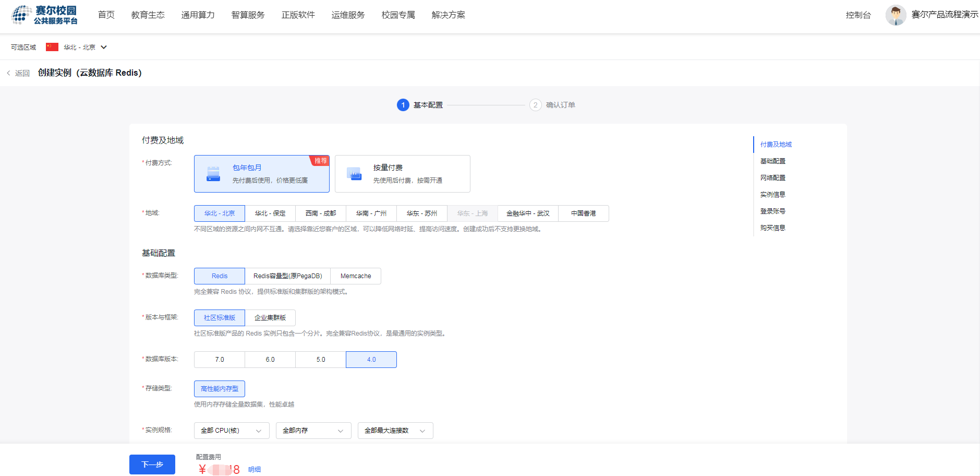Expand the 全部 CPU(核) dropdown
The image size is (980, 476).
click(232, 431)
